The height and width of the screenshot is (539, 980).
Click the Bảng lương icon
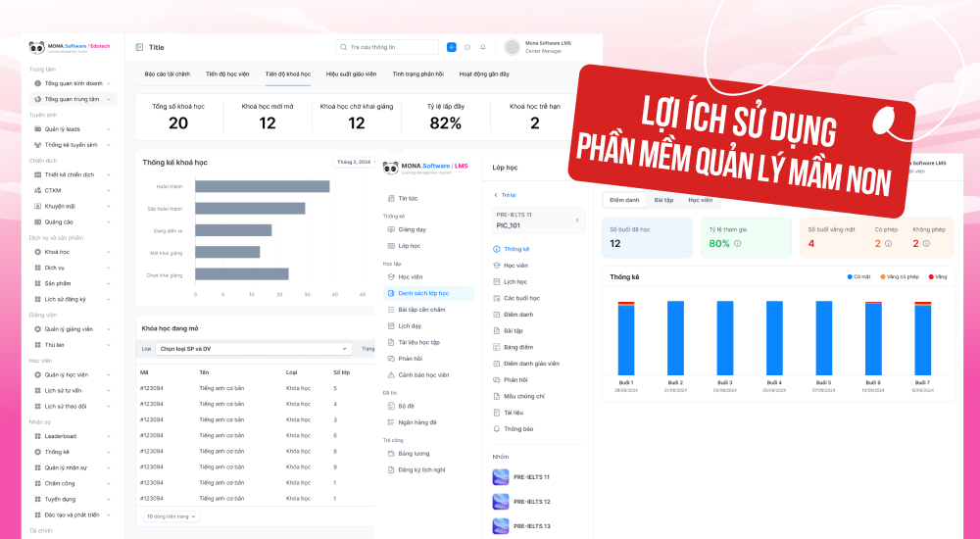(x=391, y=454)
